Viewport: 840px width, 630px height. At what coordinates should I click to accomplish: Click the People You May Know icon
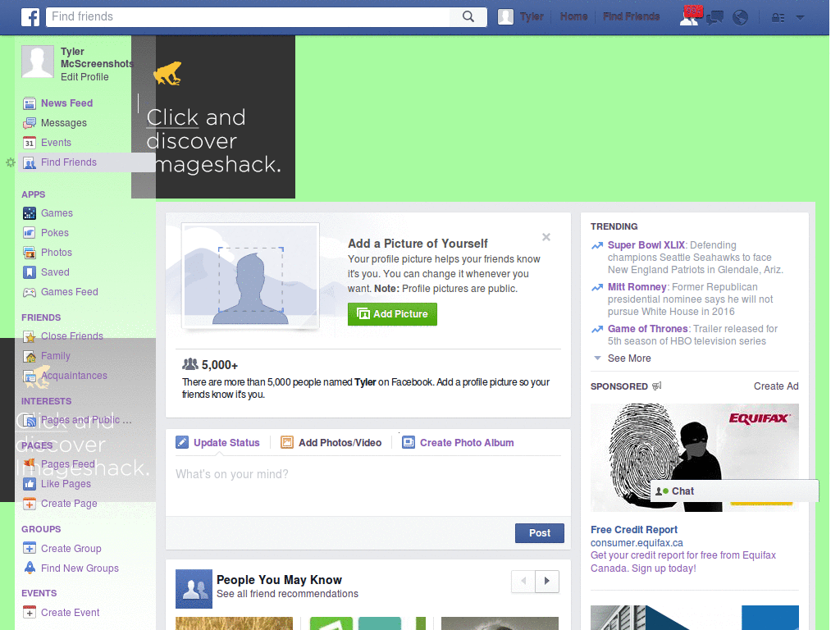pos(194,589)
